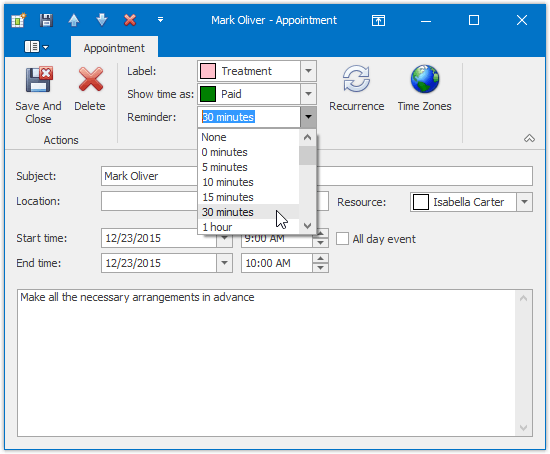Select the Appointment ribbon tab
This screenshot has height=454, width=550.
[x=114, y=48]
